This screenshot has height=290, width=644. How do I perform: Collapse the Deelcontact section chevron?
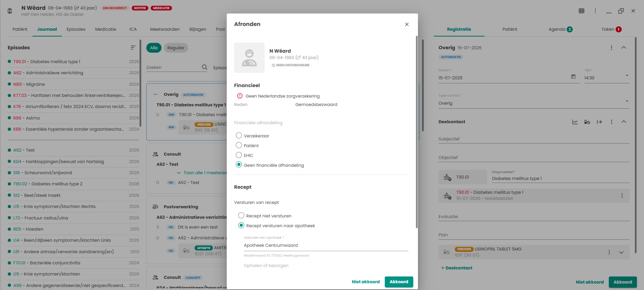[624, 122]
